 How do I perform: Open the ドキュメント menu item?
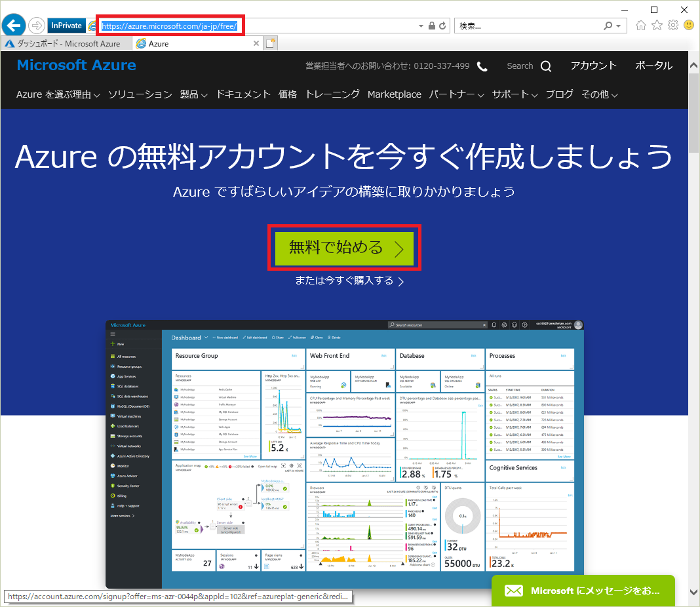click(x=243, y=94)
